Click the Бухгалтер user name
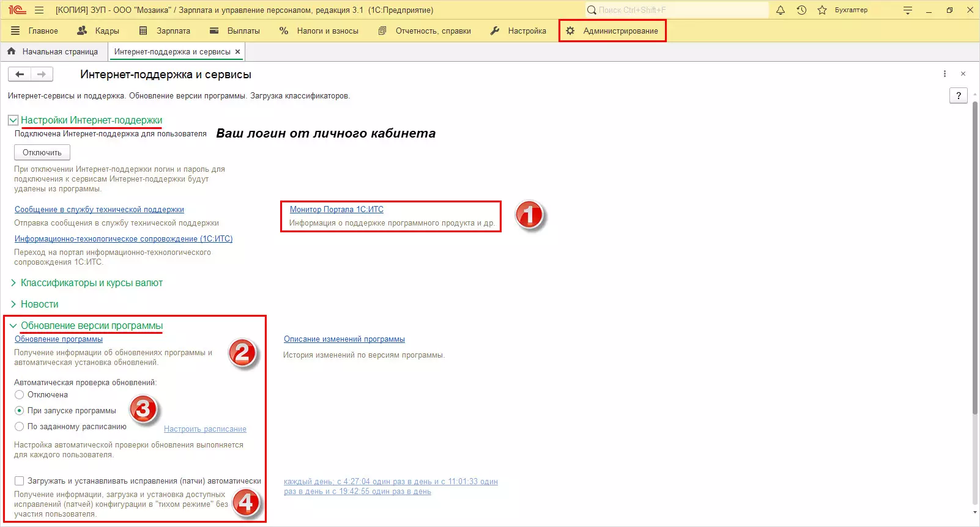This screenshot has width=980, height=527. pyautogui.click(x=851, y=10)
